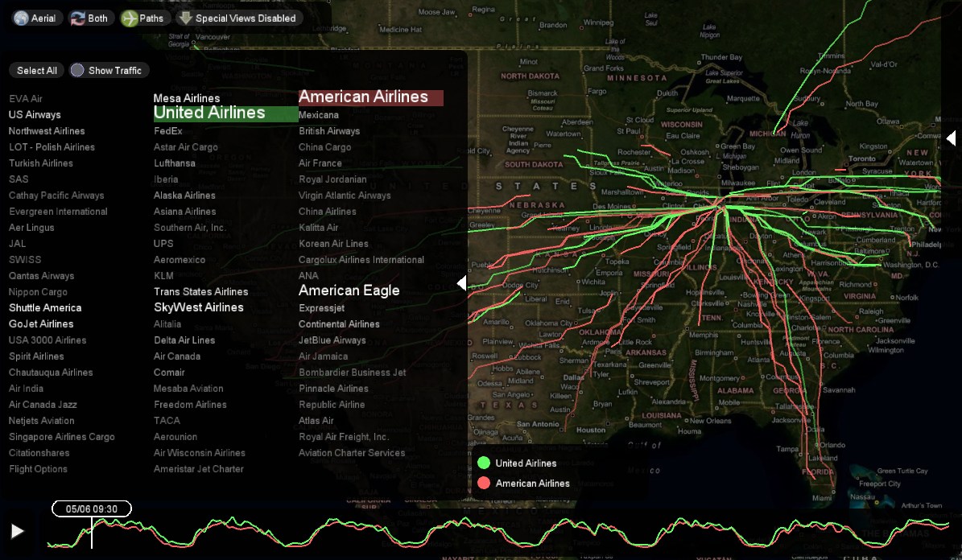Viewport: 962px width, 560px height.
Task: Select Chautauqua Airlines
Action: 51,373
